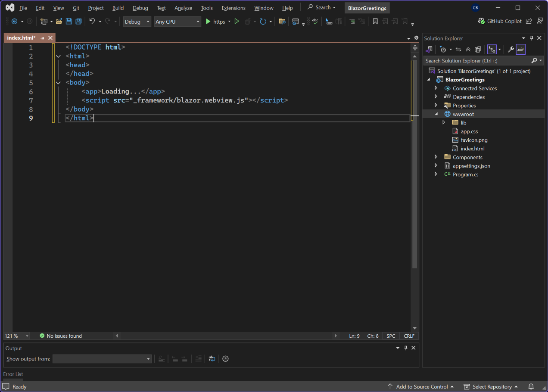Click the Undo arrow icon
The image size is (548, 392).
click(92, 22)
